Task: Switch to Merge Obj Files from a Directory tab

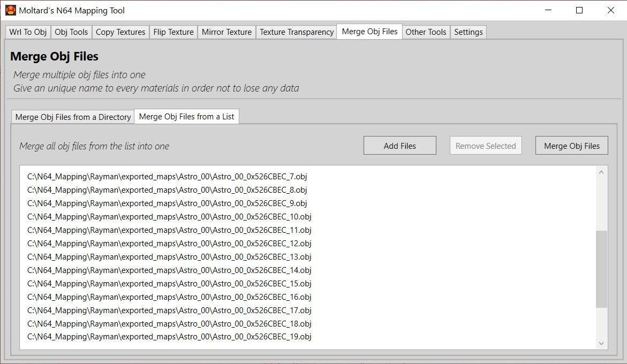Action: click(x=72, y=116)
